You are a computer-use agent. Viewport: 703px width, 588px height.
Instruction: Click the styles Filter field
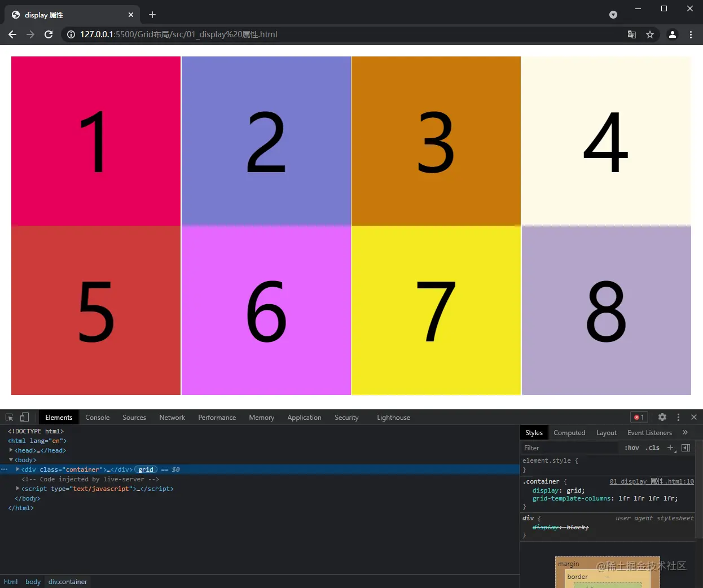pyautogui.click(x=570, y=448)
